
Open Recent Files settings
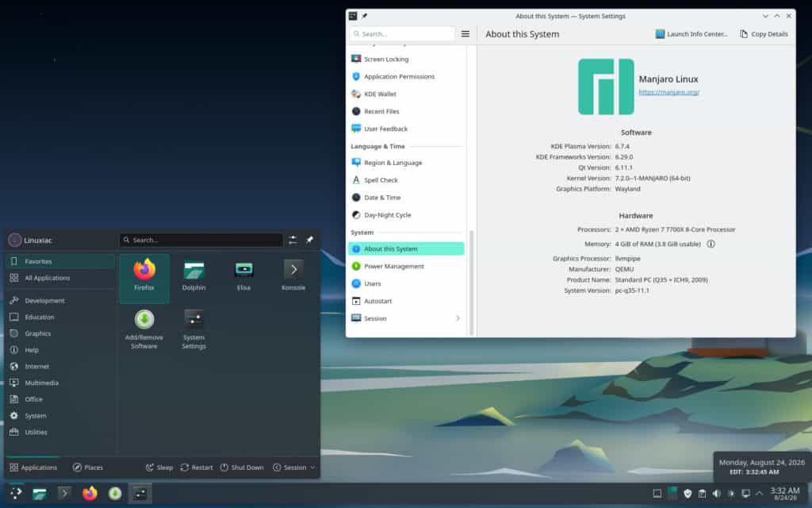pyautogui.click(x=406, y=111)
